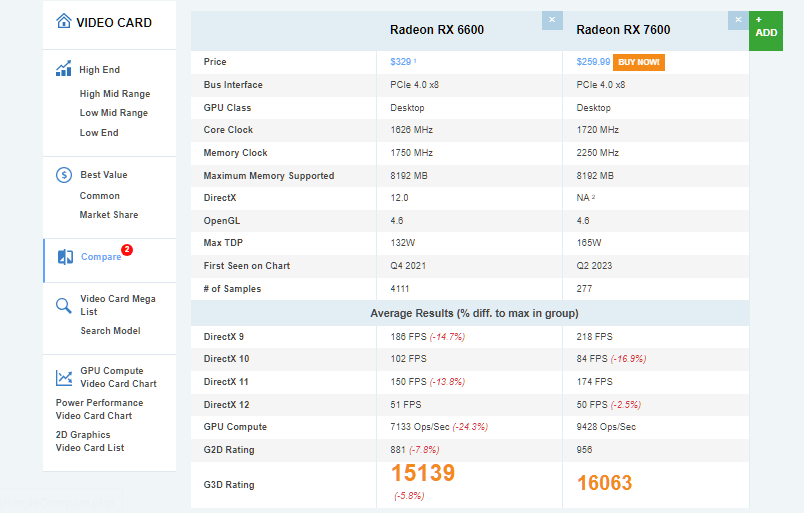Click the orange BUY NOW! button
This screenshot has height=513, width=804.
(x=639, y=62)
